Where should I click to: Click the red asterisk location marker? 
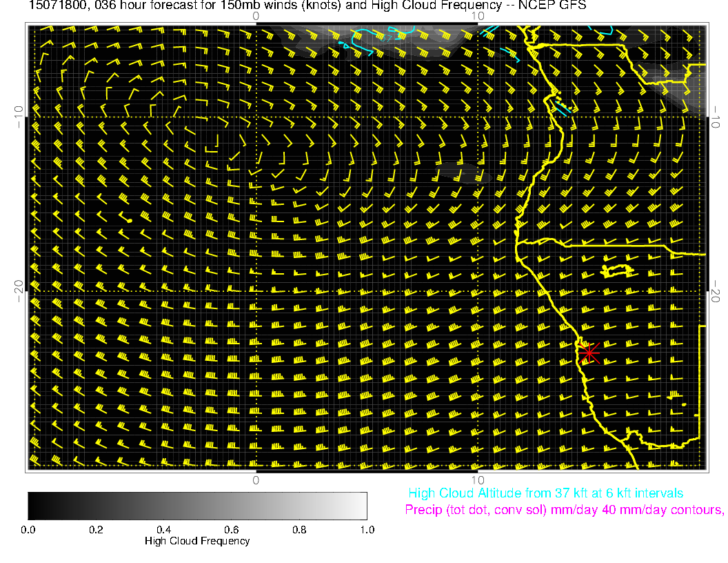coord(588,353)
